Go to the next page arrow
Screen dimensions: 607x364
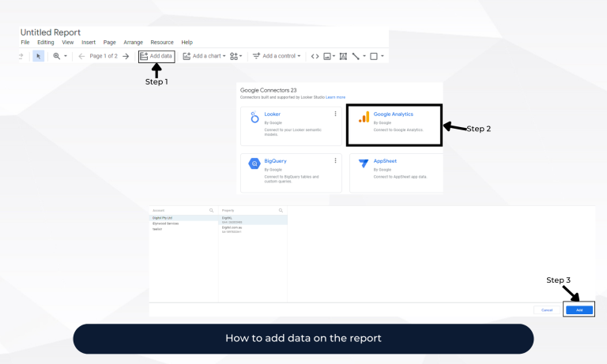[126, 56]
